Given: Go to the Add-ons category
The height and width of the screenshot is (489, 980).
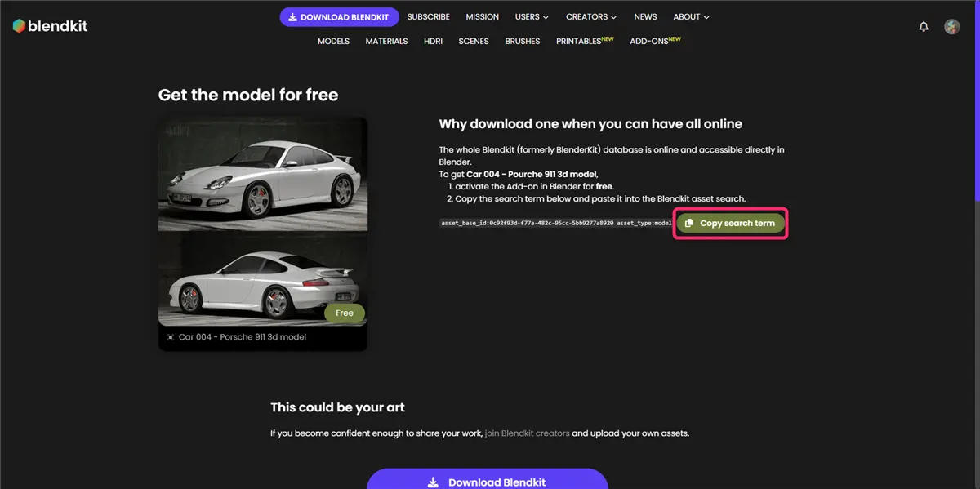Looking at the screenshot, I should pyautogui.click(x=655, y=41).
